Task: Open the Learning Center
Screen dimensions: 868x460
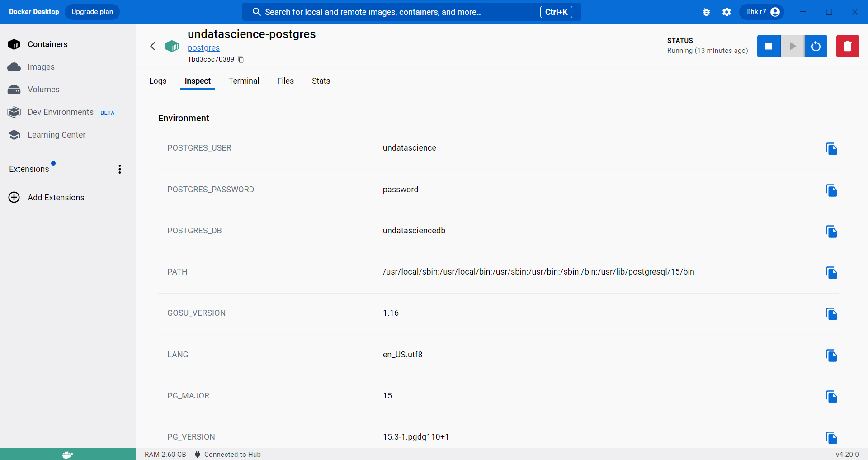Action: 47,135
